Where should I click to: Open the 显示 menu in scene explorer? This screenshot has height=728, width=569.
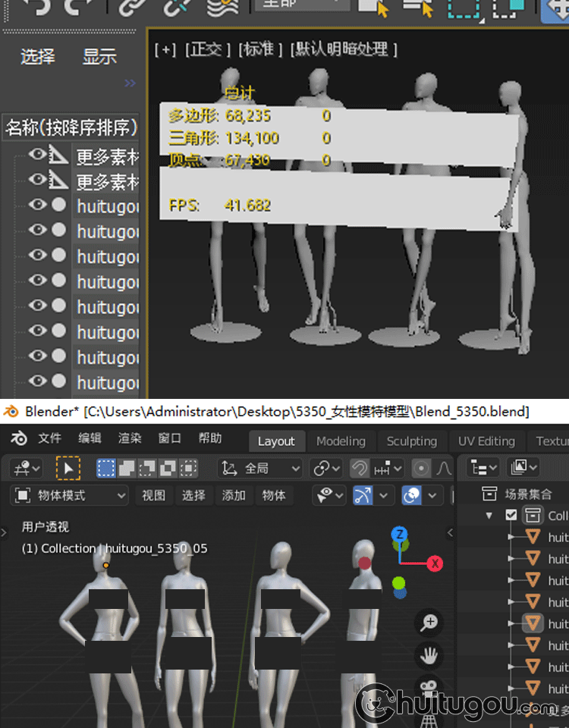click(99, 57)
